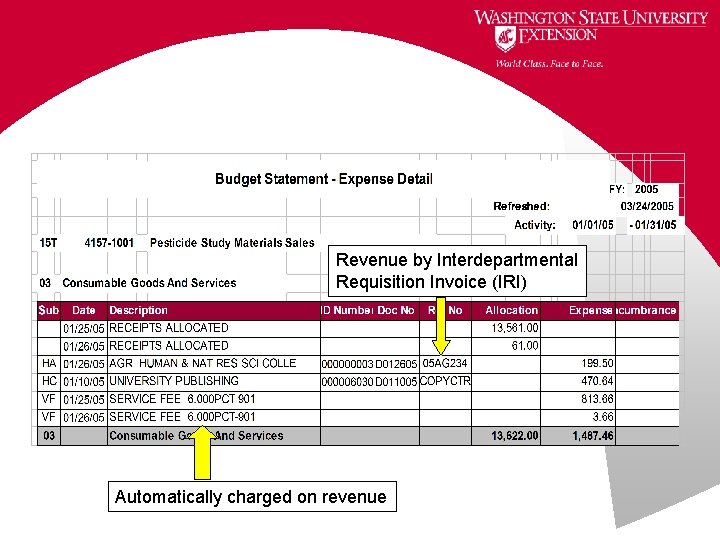Select the Activity start date 01/01/05

pyautogui.click(x=593, y=225)
